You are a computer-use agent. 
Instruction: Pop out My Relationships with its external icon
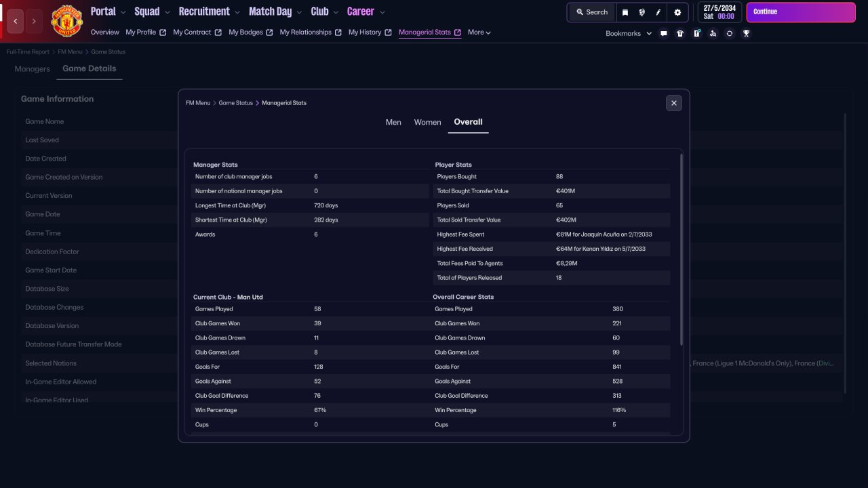pos(338,33)
